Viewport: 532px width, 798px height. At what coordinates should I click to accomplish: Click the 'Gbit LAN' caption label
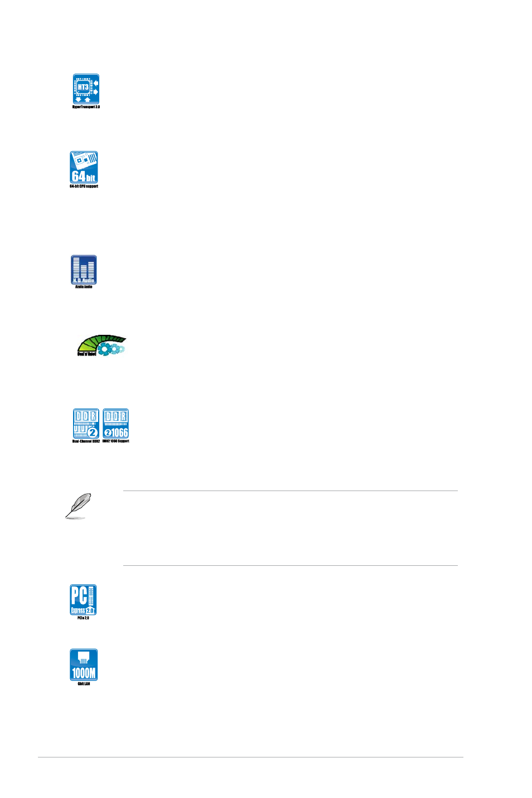[x=84, y=684]
